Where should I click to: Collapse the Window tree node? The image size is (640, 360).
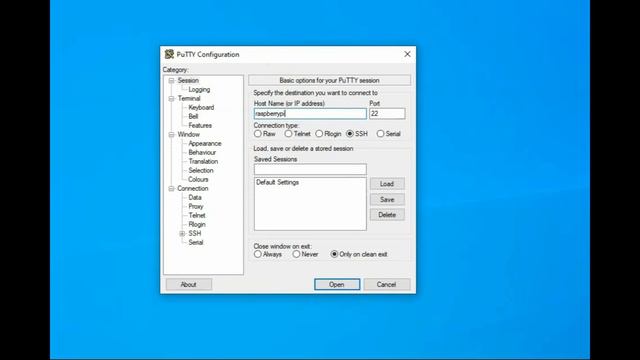[171, 134]
